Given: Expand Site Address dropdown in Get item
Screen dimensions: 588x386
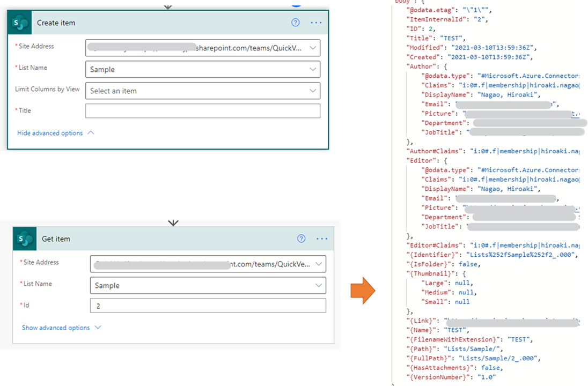Looking at the screenshot, I should [318, 264].
